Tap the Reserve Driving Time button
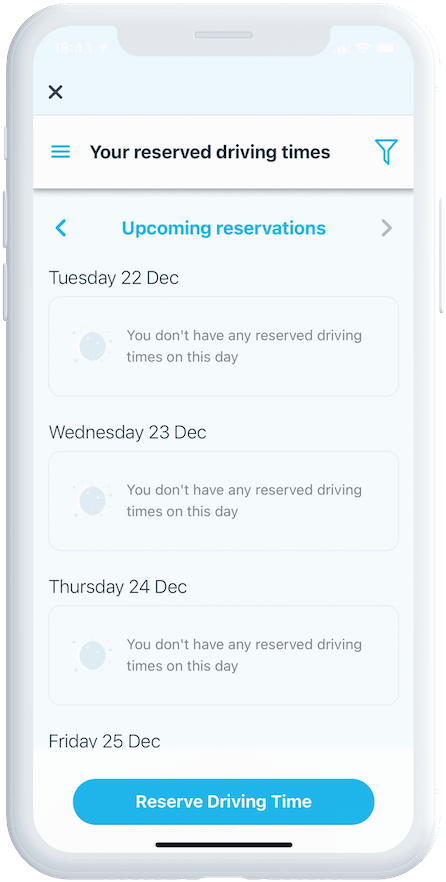The width and height of the screenshot is (446, 882). 223,802
